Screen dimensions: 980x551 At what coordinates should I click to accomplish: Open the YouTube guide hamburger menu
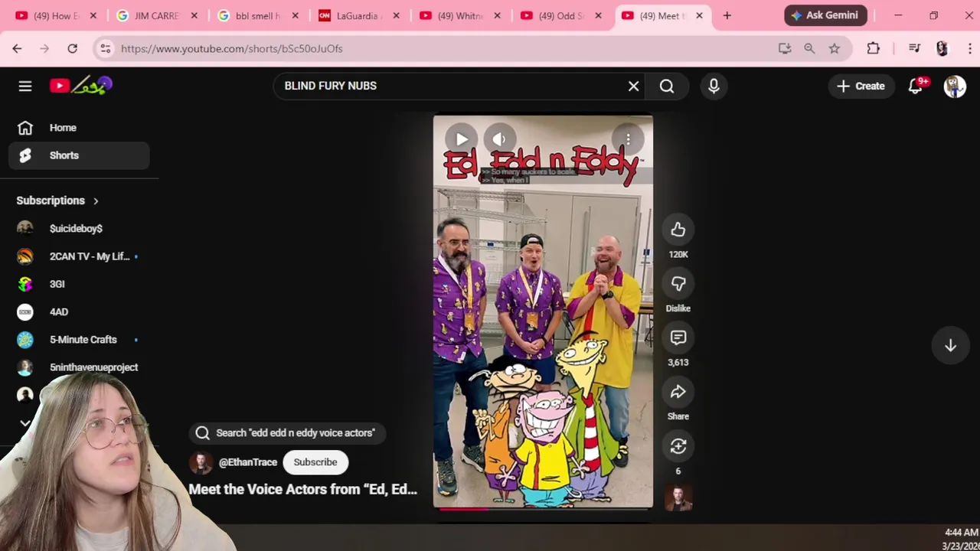pyautogui.click(x=25, y=86)
